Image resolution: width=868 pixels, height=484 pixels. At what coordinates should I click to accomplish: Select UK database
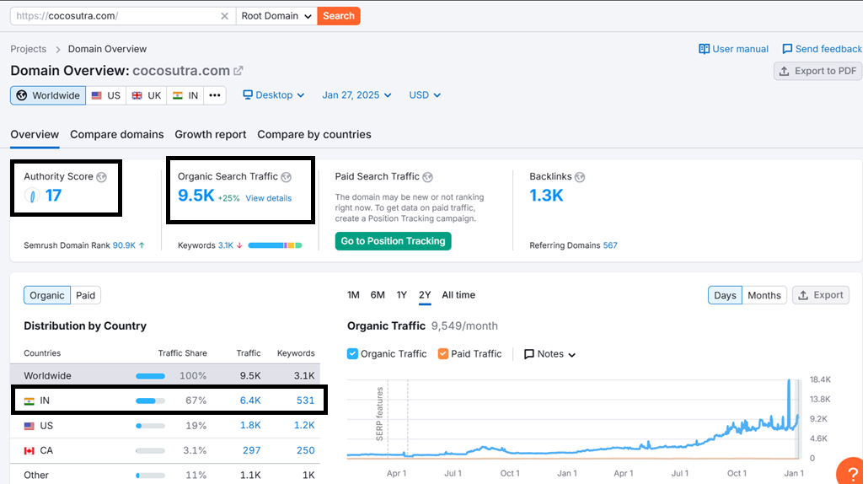tap(147, 95)
